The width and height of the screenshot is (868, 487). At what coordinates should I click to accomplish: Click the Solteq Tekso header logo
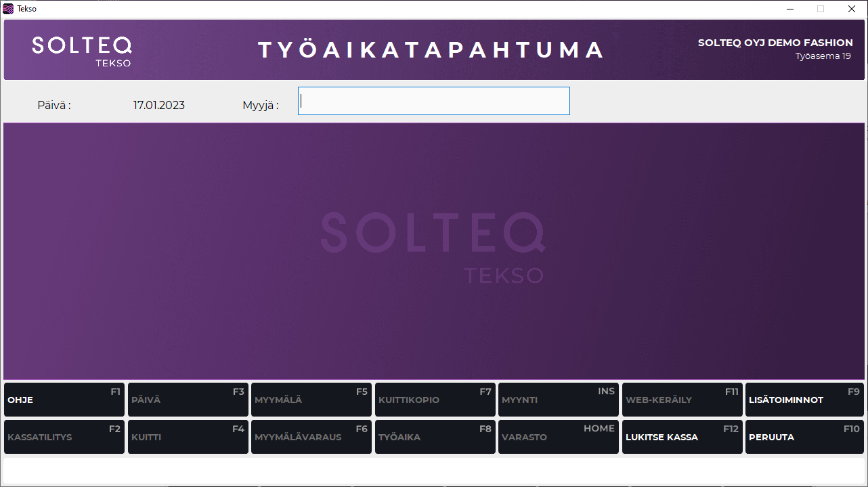pyautogui.click(x=81, y=49)
